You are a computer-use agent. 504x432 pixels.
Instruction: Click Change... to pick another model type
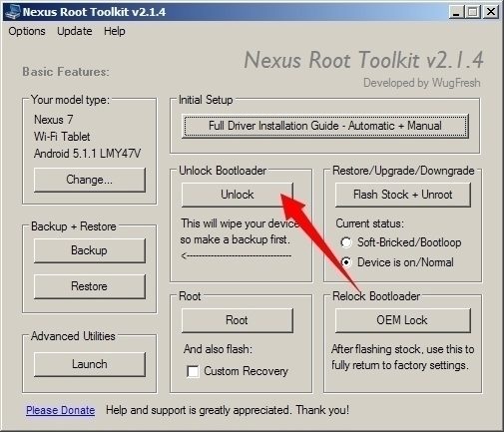point(90,180)
